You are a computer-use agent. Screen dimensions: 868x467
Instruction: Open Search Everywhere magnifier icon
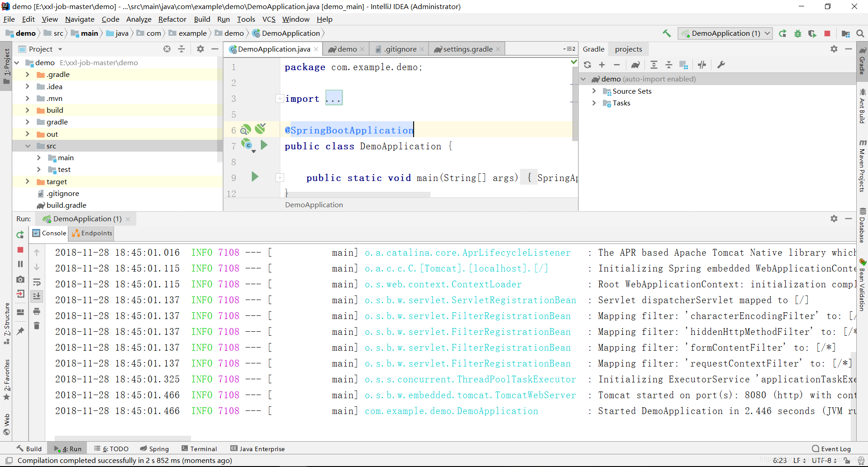860,33
